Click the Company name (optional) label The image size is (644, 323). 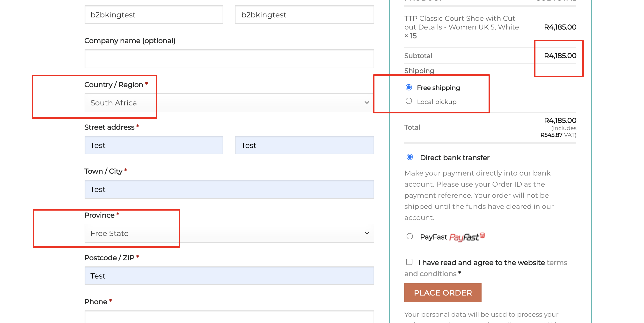(x=130, y=41)
